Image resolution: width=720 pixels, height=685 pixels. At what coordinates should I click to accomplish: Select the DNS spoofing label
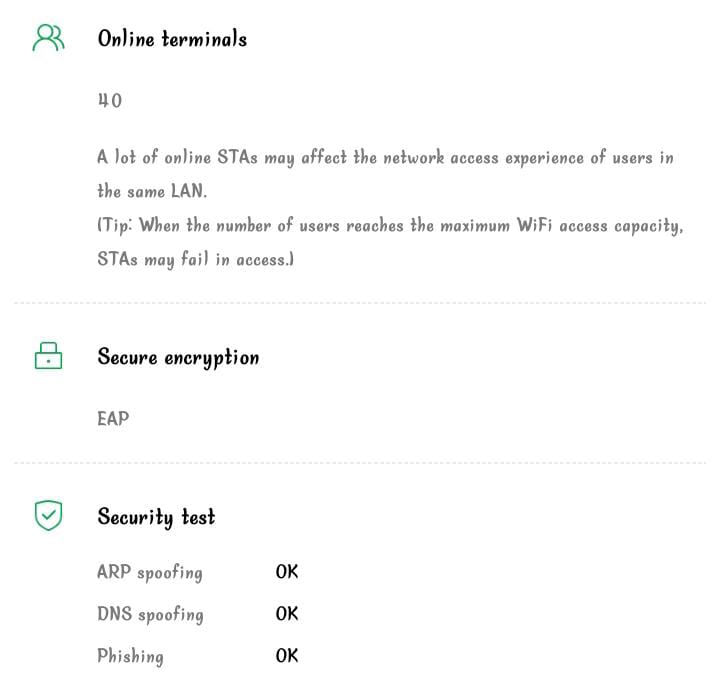coord(150,614)
